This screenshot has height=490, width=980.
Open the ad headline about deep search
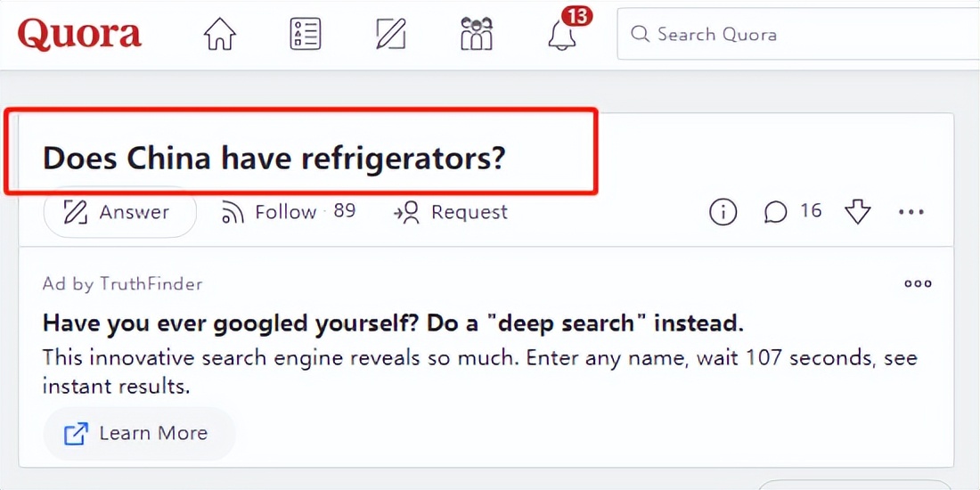[x=393, y=322]
